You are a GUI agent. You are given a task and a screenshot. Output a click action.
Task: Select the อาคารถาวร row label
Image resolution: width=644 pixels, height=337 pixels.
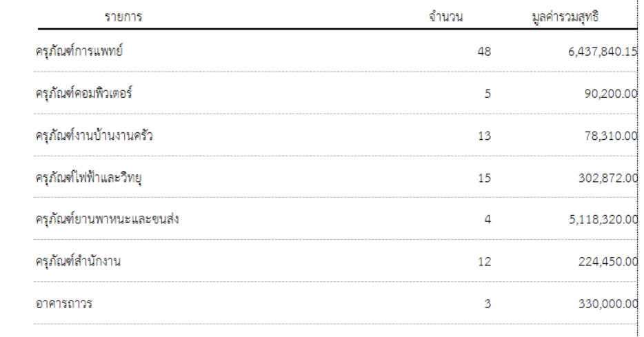pyautogui.click(x=64, y=305)
